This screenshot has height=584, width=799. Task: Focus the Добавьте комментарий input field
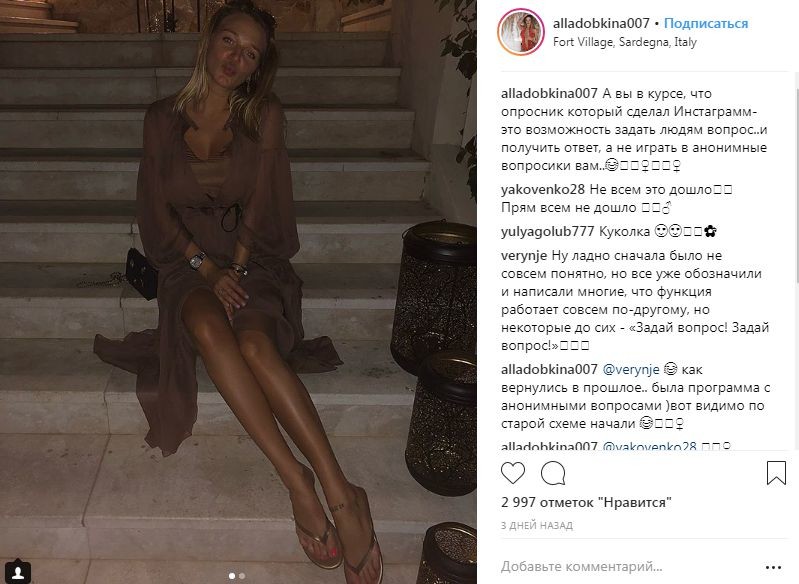pyautogui.click(x=629, y=567)
